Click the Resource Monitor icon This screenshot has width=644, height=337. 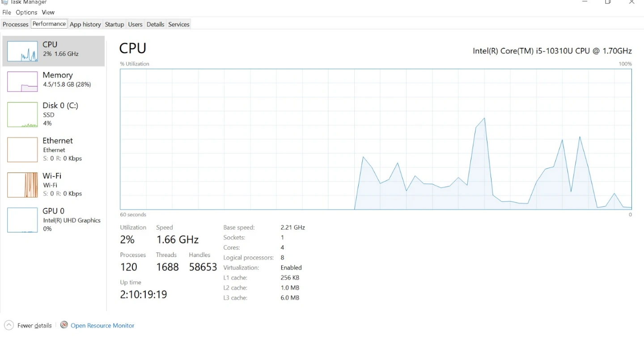pos(64,325)
